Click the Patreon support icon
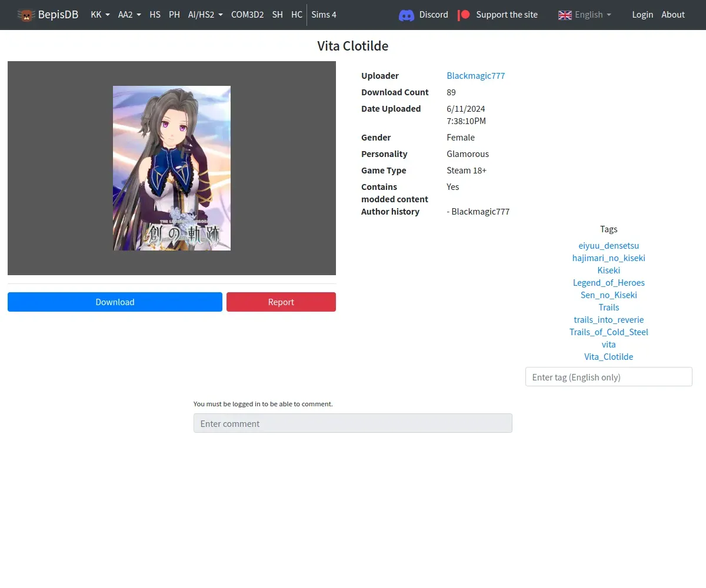706x588 pixels. click(x=464, y=15)
